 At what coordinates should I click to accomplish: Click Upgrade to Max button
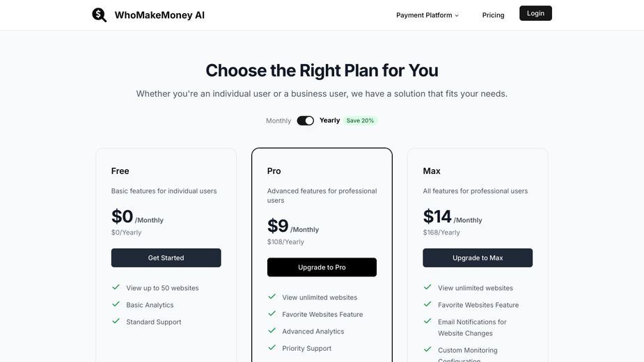478,258
